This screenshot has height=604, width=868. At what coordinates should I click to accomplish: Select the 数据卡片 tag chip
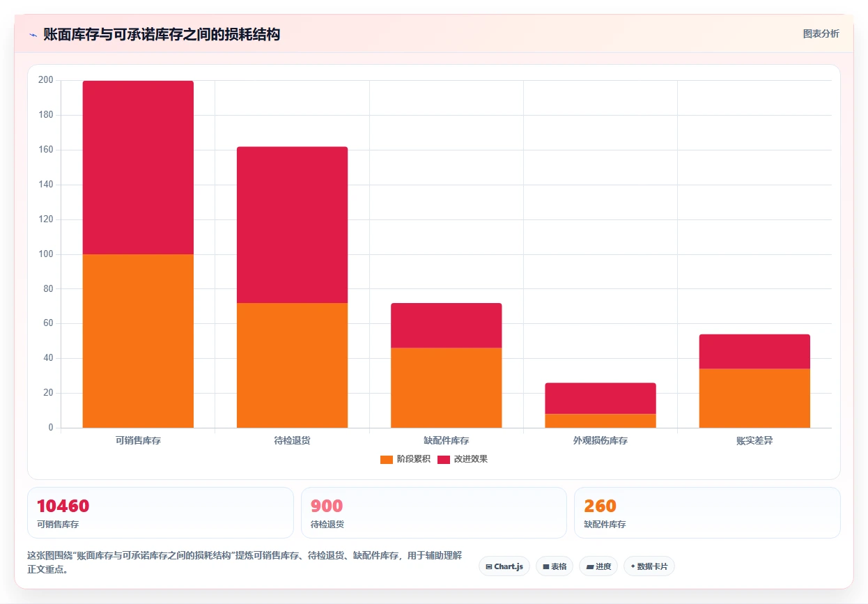649,566
